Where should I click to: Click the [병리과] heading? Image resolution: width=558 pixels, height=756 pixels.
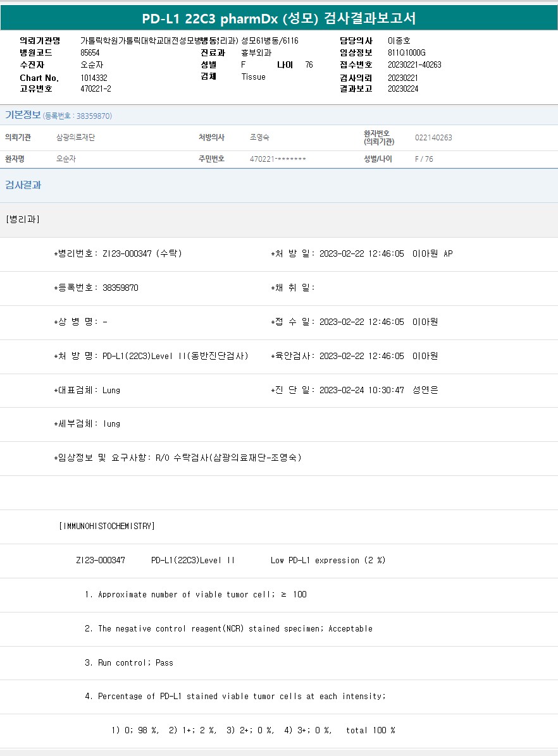click(23, 219)
